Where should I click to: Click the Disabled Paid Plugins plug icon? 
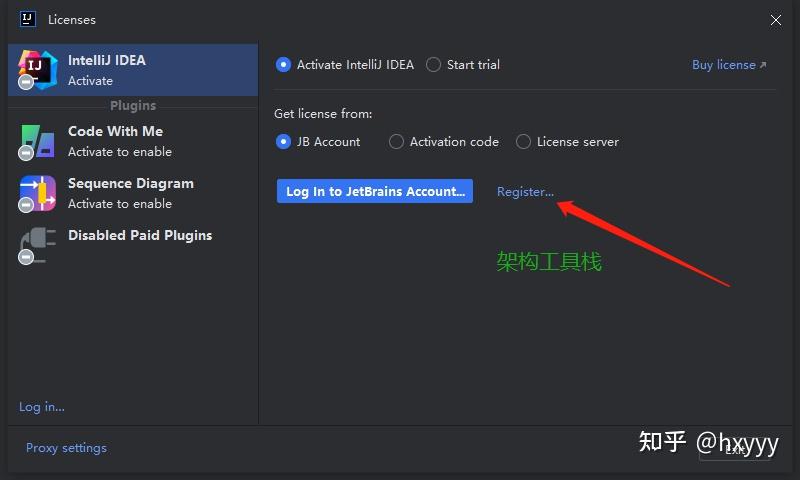[x=37, y=244]
